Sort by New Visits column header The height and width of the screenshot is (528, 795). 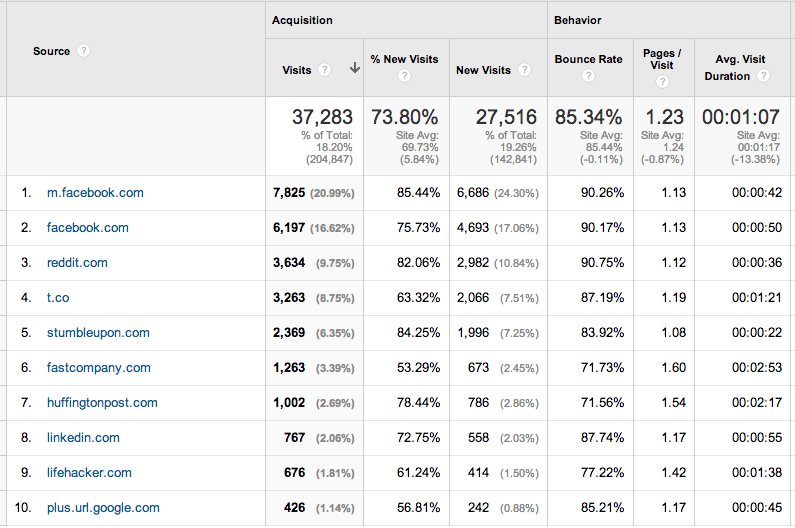(x=483, y=70)
